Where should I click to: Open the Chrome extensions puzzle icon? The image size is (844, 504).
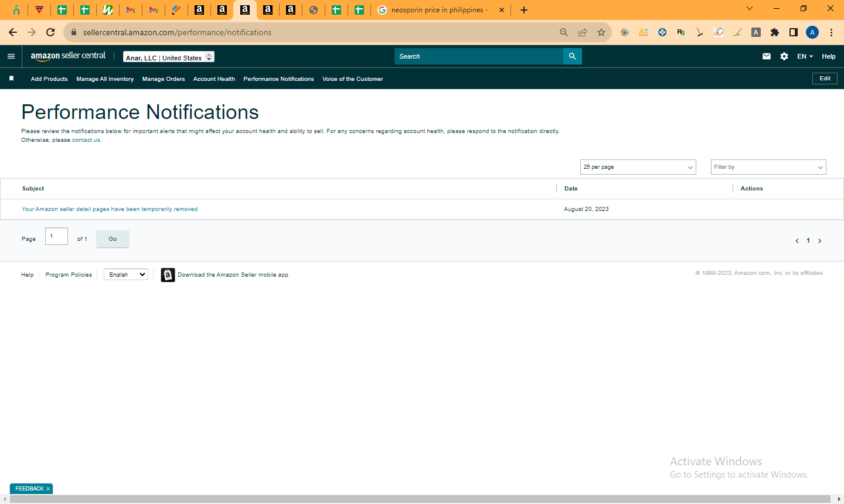click(x=775, y=32)
